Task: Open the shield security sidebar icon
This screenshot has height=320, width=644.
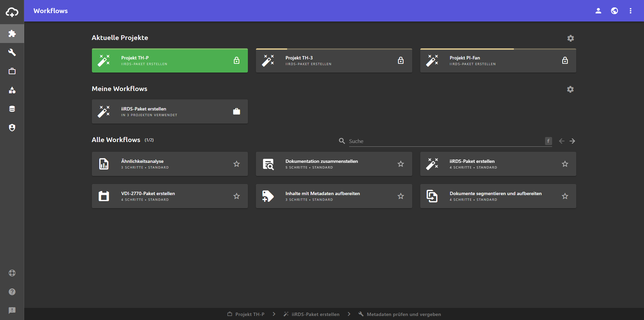Action: click(x=12, y=128)
